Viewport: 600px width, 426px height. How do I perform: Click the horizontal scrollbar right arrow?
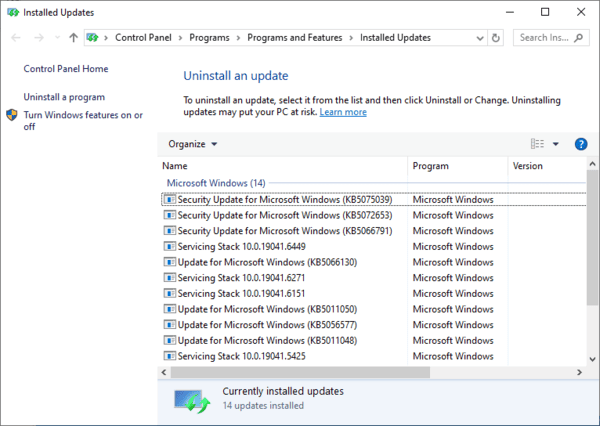579,372
